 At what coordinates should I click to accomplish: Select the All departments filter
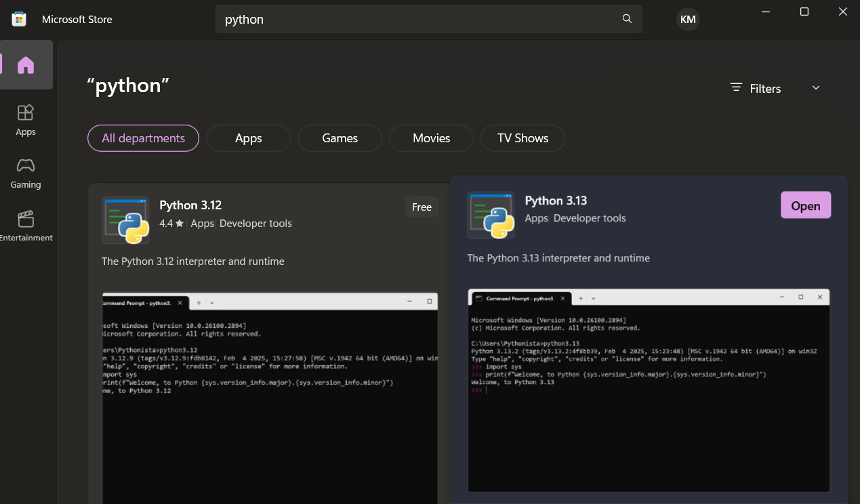tap(143, 138)
